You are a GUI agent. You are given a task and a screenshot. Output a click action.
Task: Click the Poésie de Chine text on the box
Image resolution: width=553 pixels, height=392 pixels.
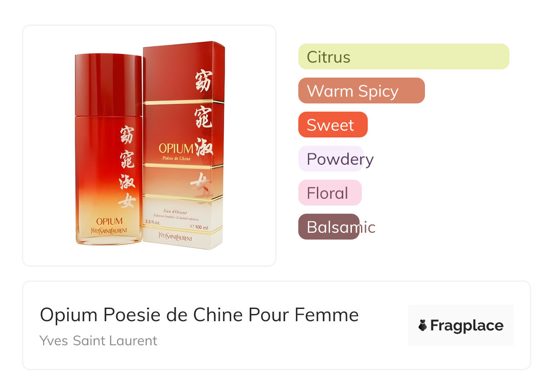177,158
